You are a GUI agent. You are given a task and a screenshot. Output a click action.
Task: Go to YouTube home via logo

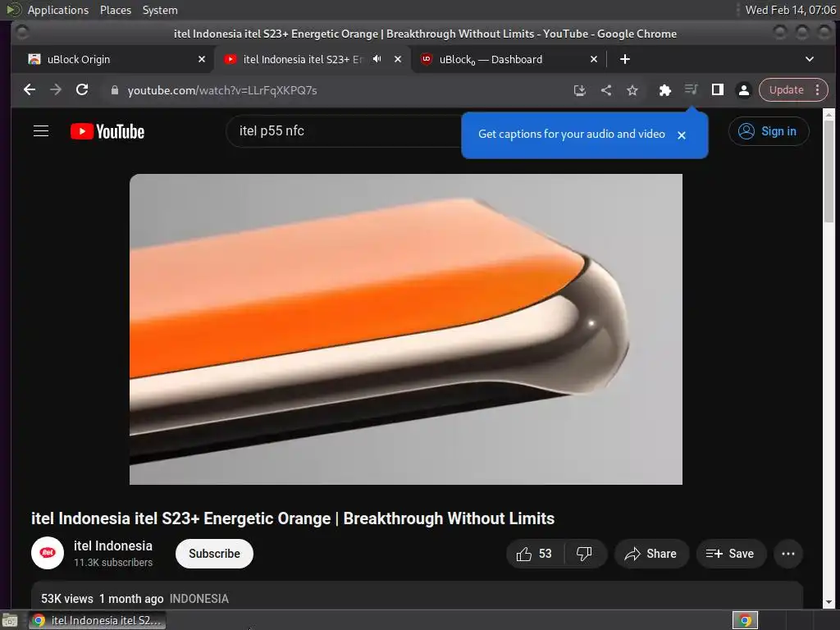click(x=107, y=132)
